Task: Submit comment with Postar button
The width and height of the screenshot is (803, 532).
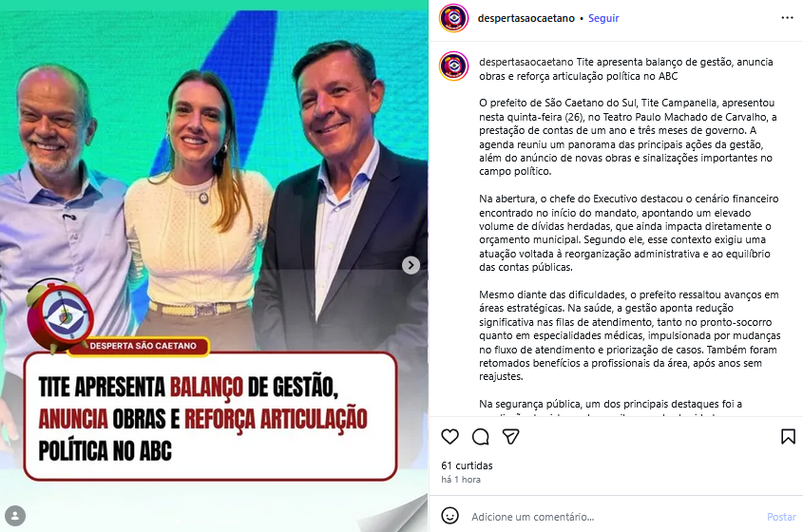Action: [x=781, y=517]
